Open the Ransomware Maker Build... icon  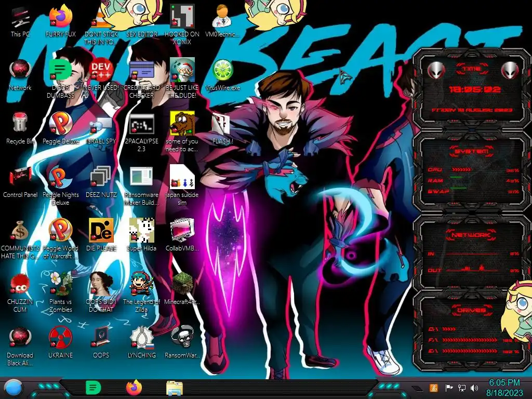pos(141,177)
